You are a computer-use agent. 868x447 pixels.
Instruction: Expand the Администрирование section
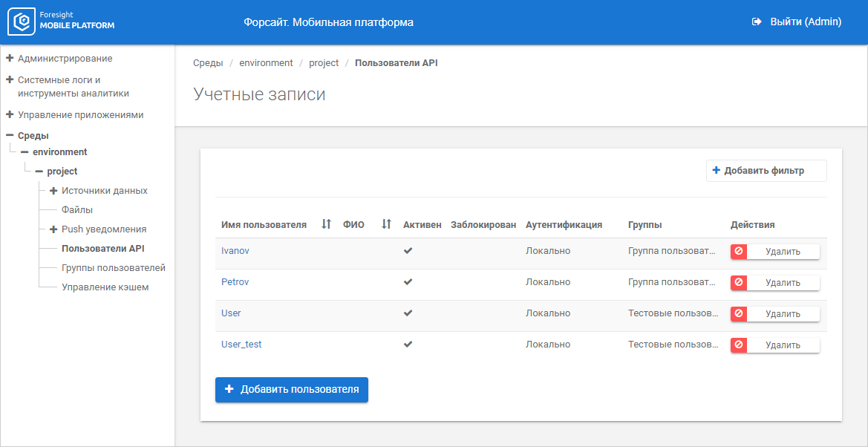[10, 58]
